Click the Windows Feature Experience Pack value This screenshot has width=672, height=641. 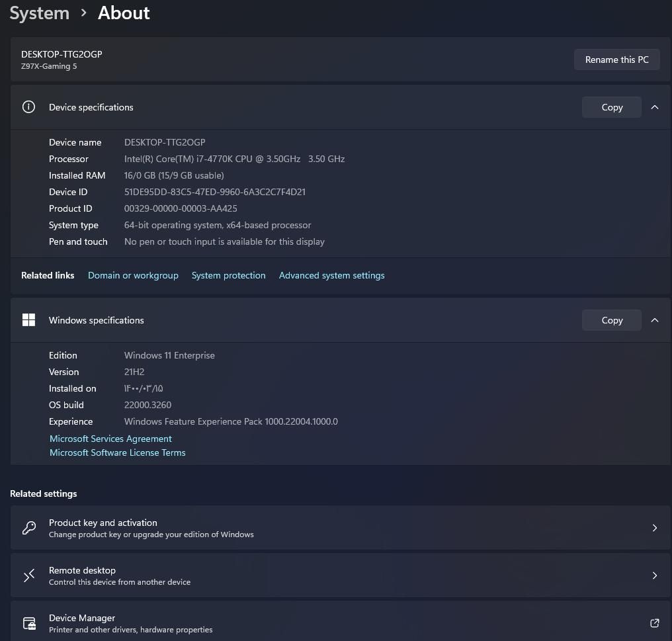231,421
